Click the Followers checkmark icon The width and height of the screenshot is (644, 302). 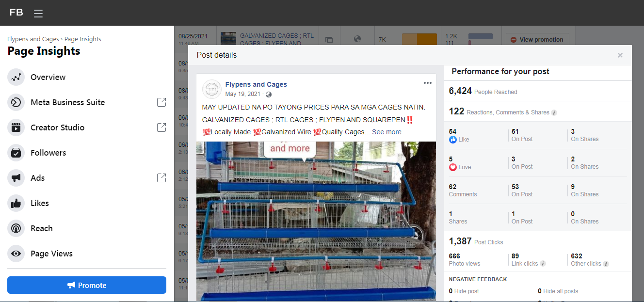(x=16, y=153)
